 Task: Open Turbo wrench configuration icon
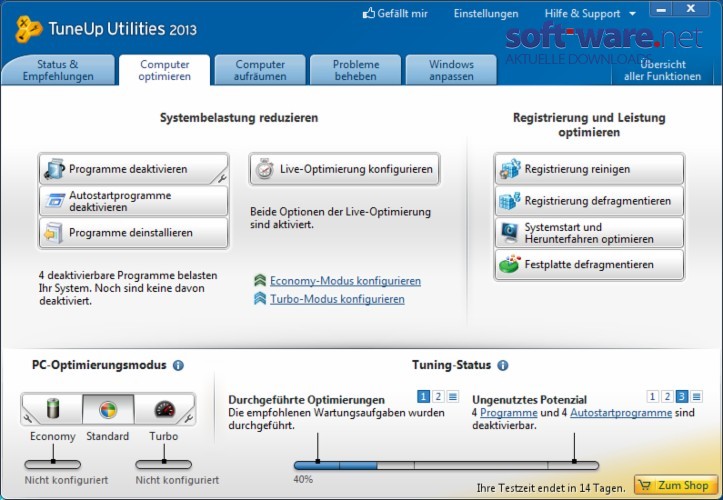click(189, 418)
